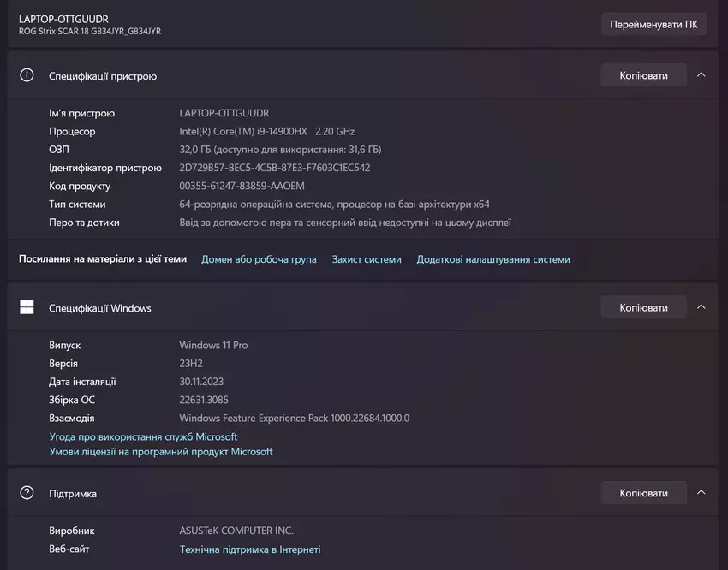Image resolution: width=728 pixels, height=570 pixels.
Task: Click the Ідентифікатор пристрою value text
Action: (x=275, y=168)
